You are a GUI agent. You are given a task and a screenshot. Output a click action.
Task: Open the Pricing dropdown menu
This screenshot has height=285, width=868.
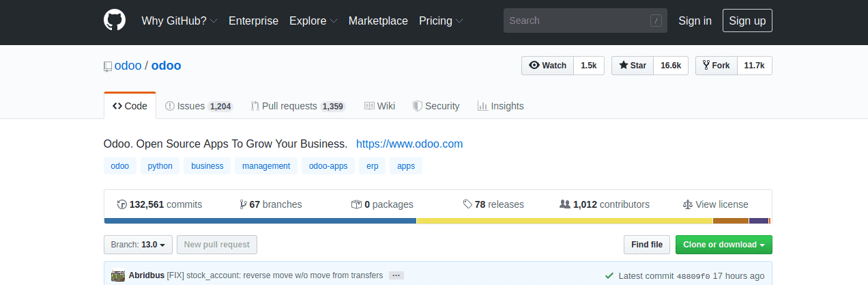pos(441,21)
